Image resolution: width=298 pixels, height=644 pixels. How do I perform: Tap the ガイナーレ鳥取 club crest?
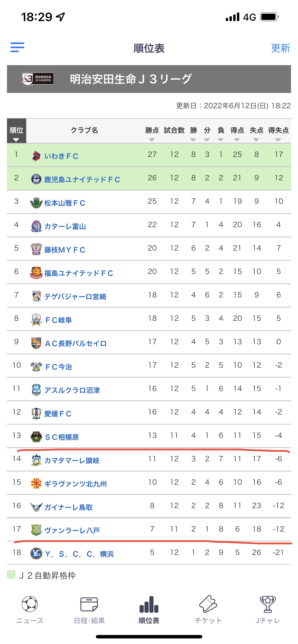(x=36, y=507)
